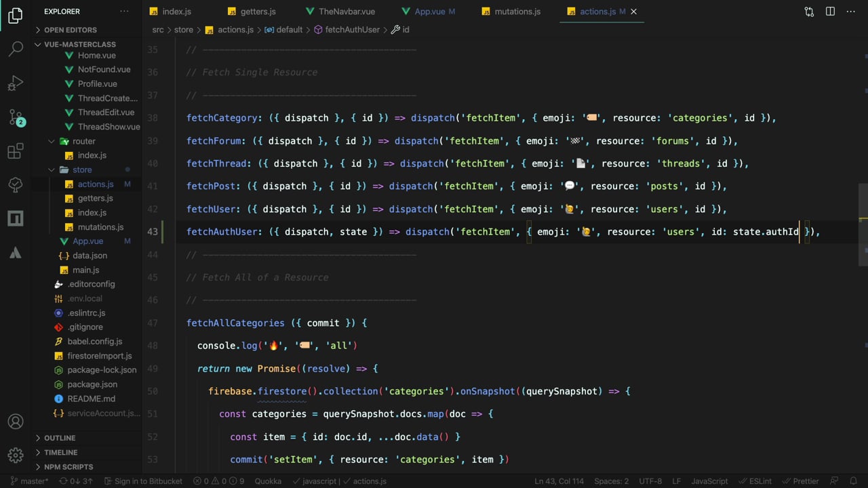The width and height of the screenshot is (868, 488).
Task: Switch to the index.js tab
Action: pos(176,12)
